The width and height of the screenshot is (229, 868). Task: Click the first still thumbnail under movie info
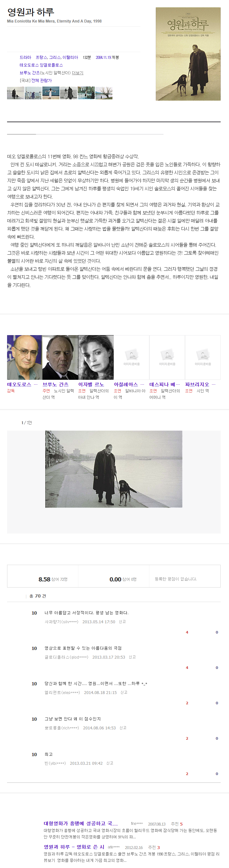[x=15, y=93]
